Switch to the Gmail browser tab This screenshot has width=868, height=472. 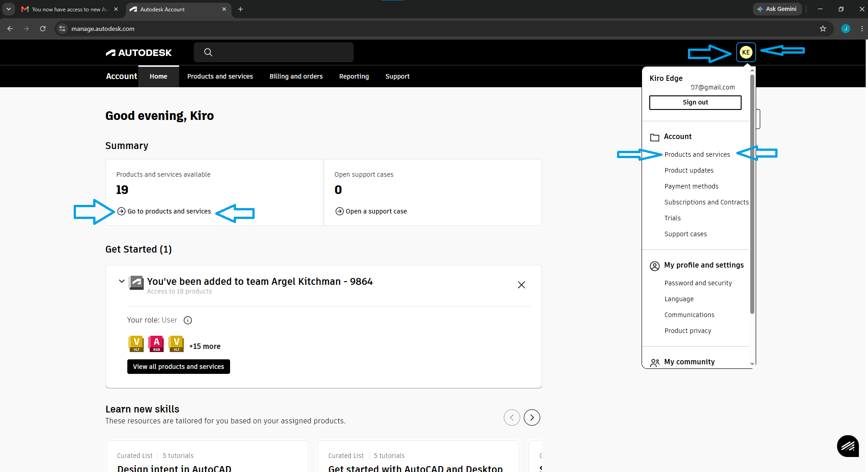point(70,9)
